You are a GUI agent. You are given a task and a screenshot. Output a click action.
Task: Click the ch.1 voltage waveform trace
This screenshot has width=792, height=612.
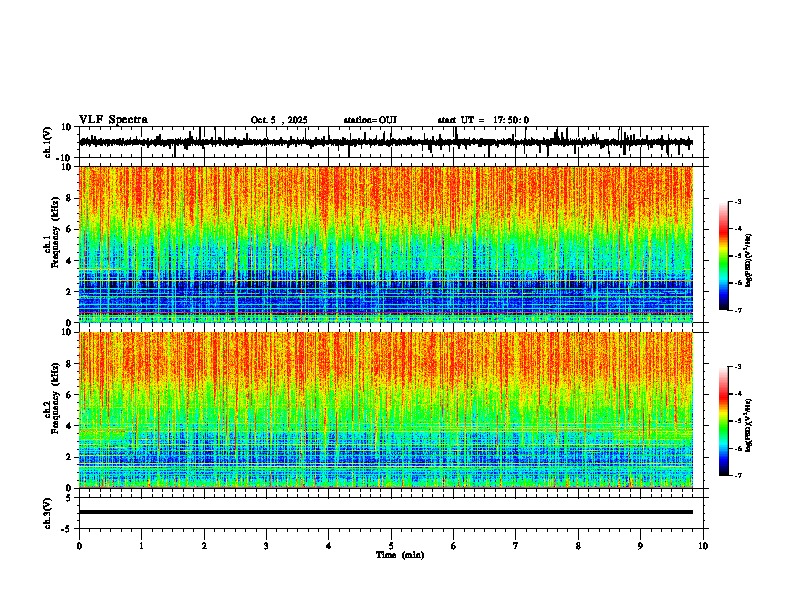(385, 142)
